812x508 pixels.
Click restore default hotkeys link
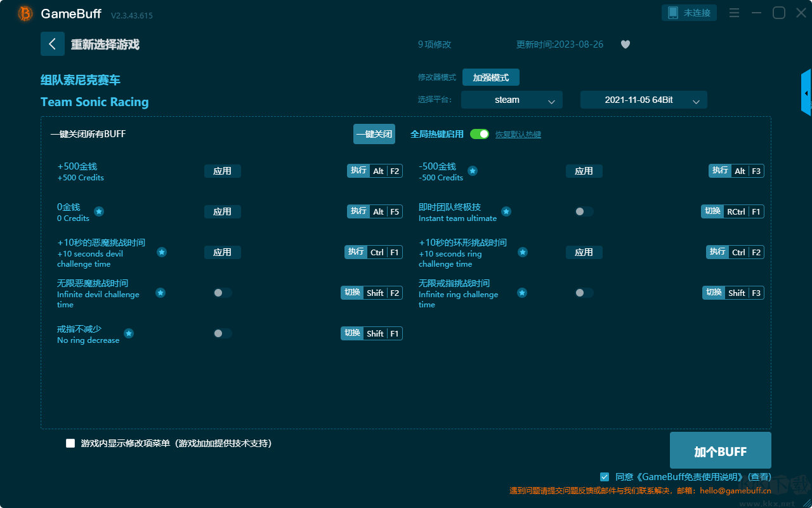(518, 135)
